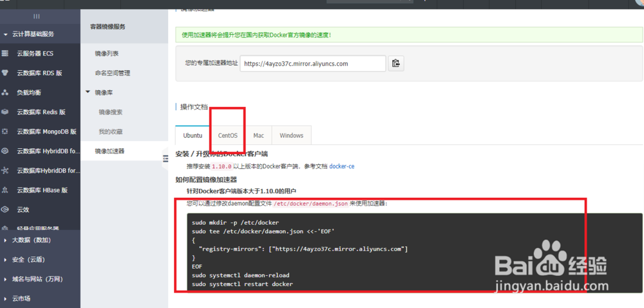Image resolution: width=644 pixels, height=308 pixels.
Task: Select 镜像加速器 menu item
Action: pyautogui.click(x=109, y=151)
